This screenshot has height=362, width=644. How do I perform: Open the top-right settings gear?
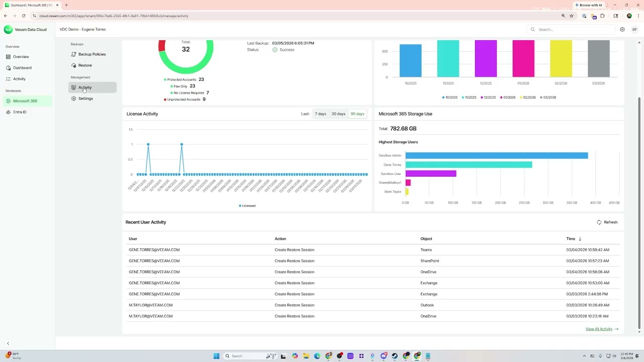[x=622, y=30]
